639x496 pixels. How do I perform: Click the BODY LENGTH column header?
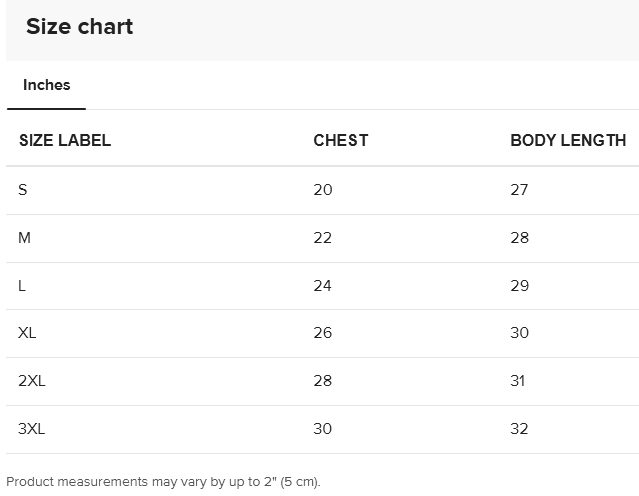567,141
